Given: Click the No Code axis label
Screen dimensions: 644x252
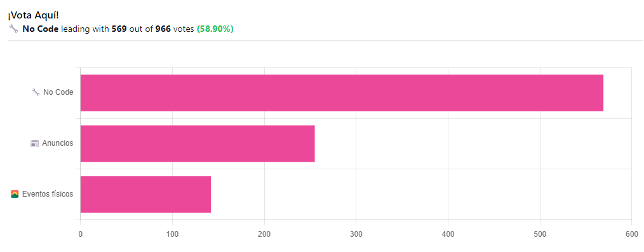Looking at the screenshot, I should point(58,92).
